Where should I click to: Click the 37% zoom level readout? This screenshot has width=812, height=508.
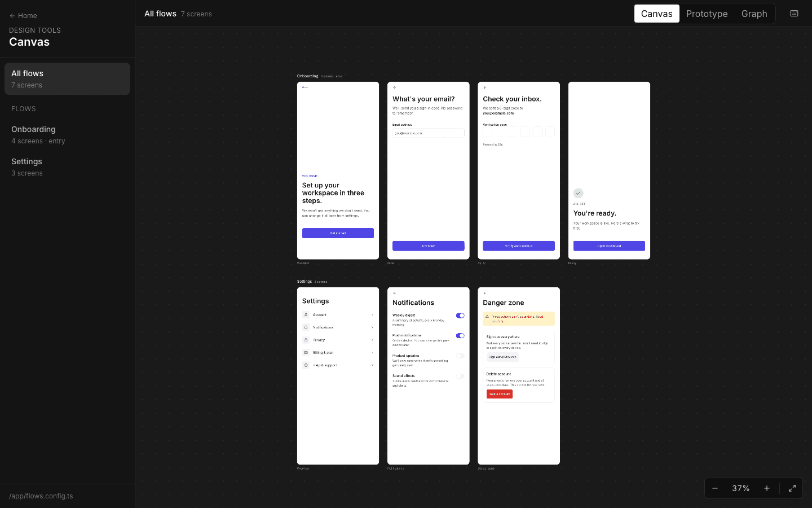(x=741, y=488)
